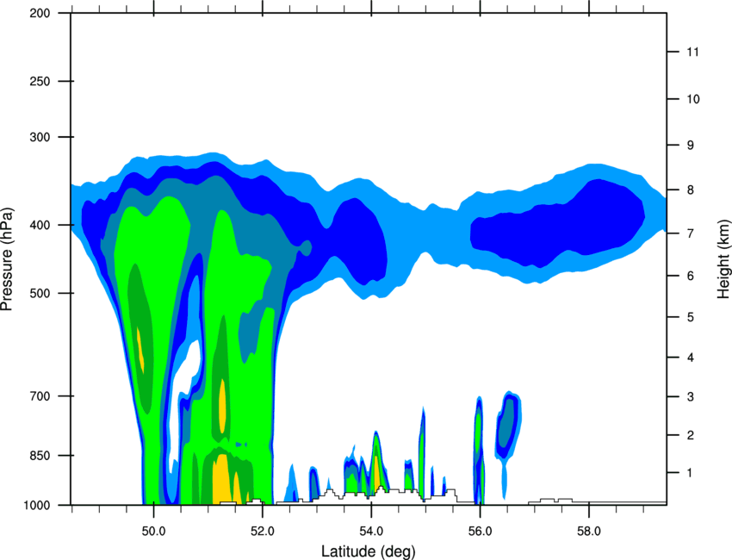This screenshot has width=732, height=560.
Task: Pick the 11 km height label
Action: (693, 52)
